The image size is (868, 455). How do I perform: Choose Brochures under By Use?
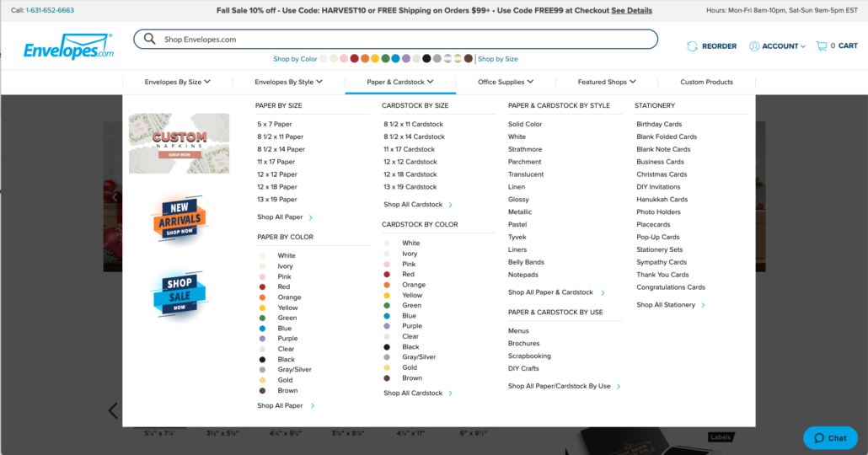[523, 343]
